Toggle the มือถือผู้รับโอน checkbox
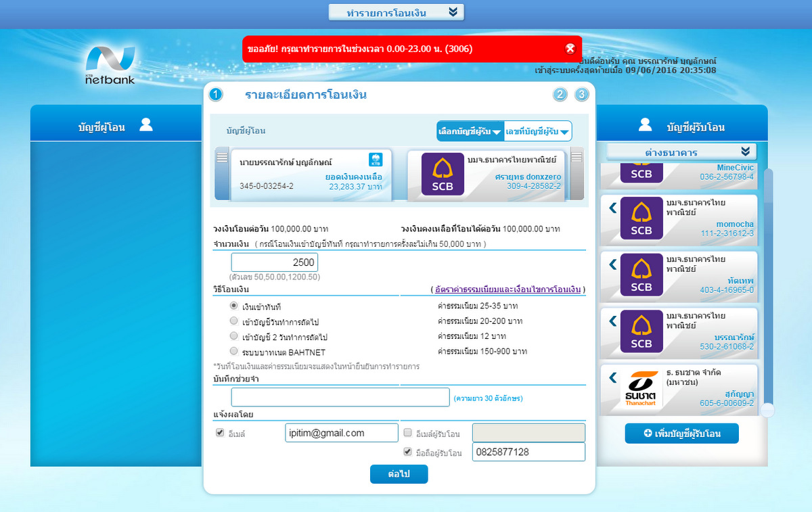 coord(407,452)
